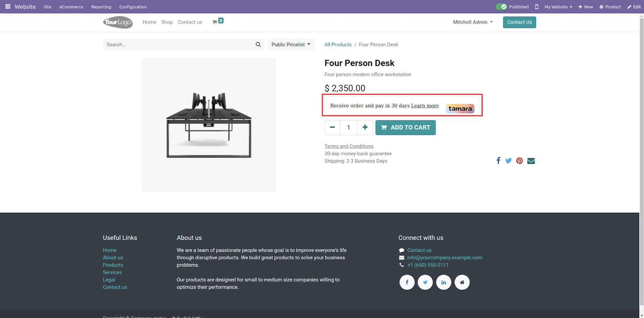Click the product search input field

[177, 45]
